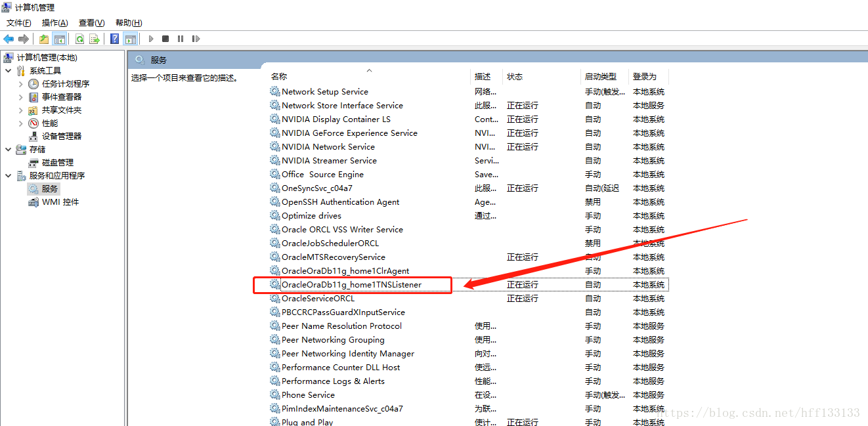This screenshot has width=868, height=426.
Task: Click gear icon of Network Setup Service
Action: pos(275,91)
